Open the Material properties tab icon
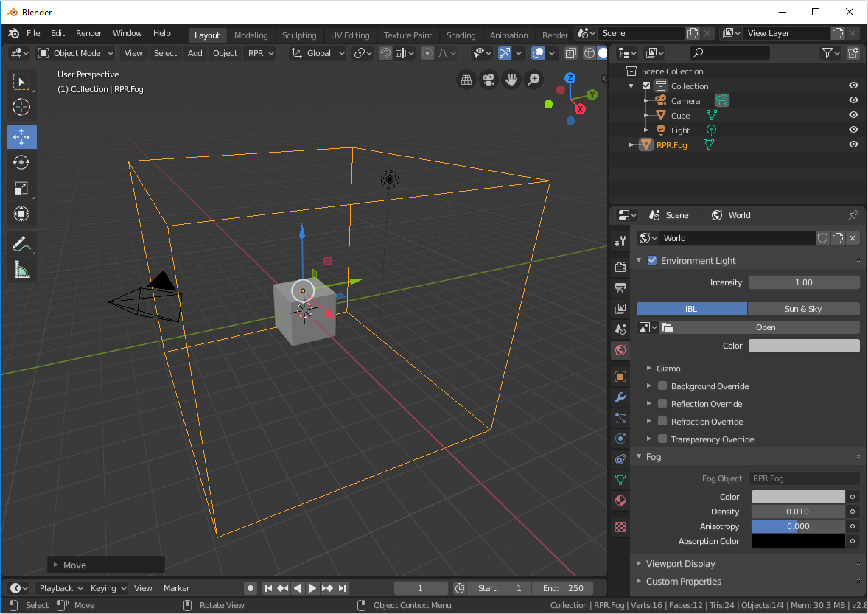The height and width of the screenshot is (614, 868). point(620,500)
